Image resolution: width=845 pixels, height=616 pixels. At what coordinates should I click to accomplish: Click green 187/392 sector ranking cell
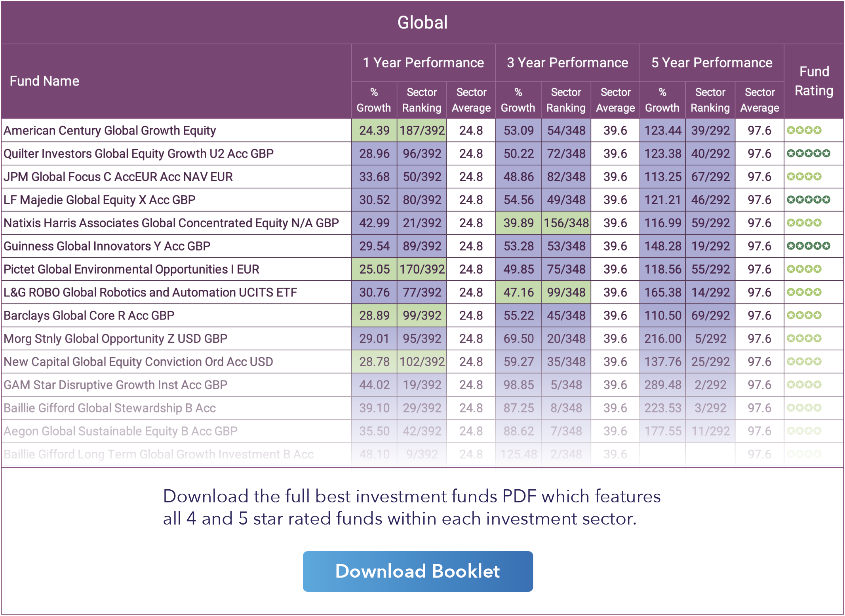pos(422,131)
